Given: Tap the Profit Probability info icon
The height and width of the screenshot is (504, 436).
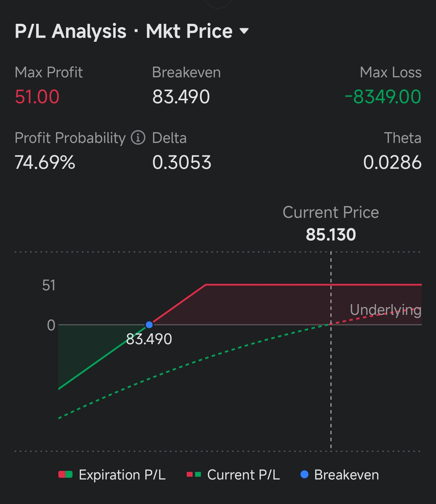Looking at the screenshot, I should pyautogui.click(x=138, y=138).
